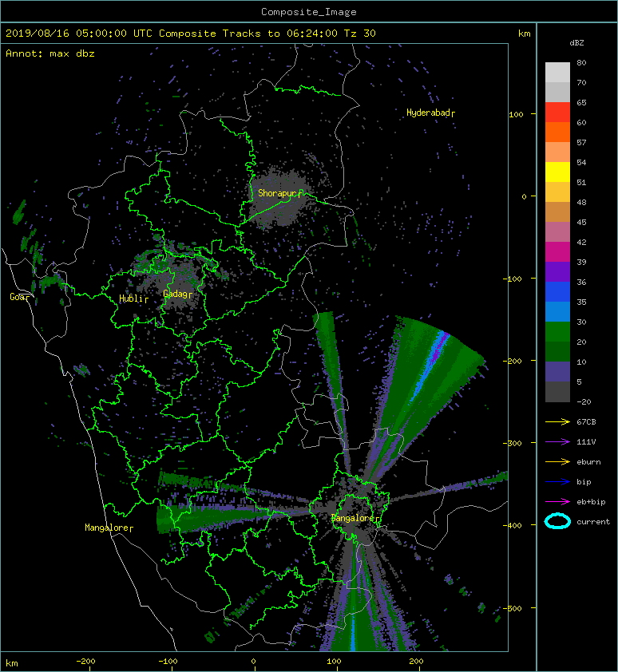Click the '67CB' legend label text
Viewport: 618px width, 672px height.
pos(586,421)
